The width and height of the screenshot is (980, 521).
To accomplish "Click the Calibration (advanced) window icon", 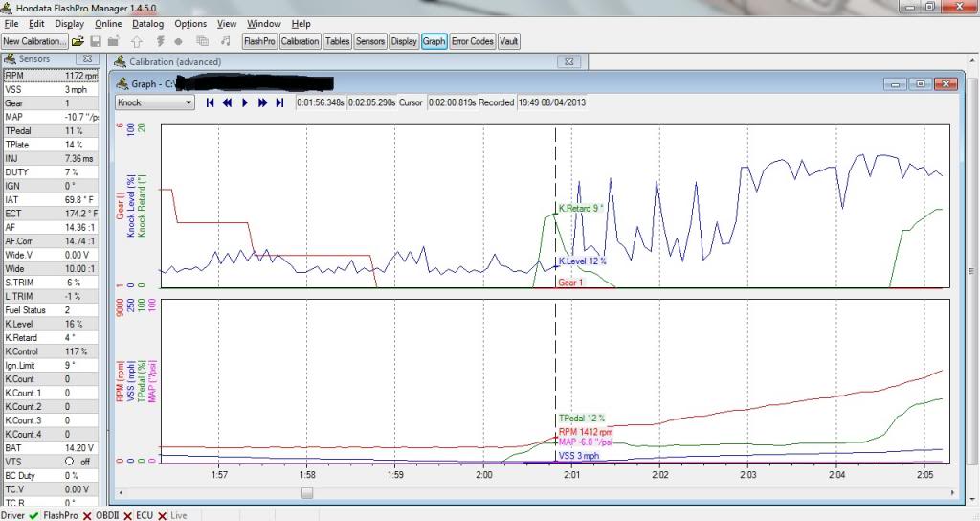I will click(120, 62).
